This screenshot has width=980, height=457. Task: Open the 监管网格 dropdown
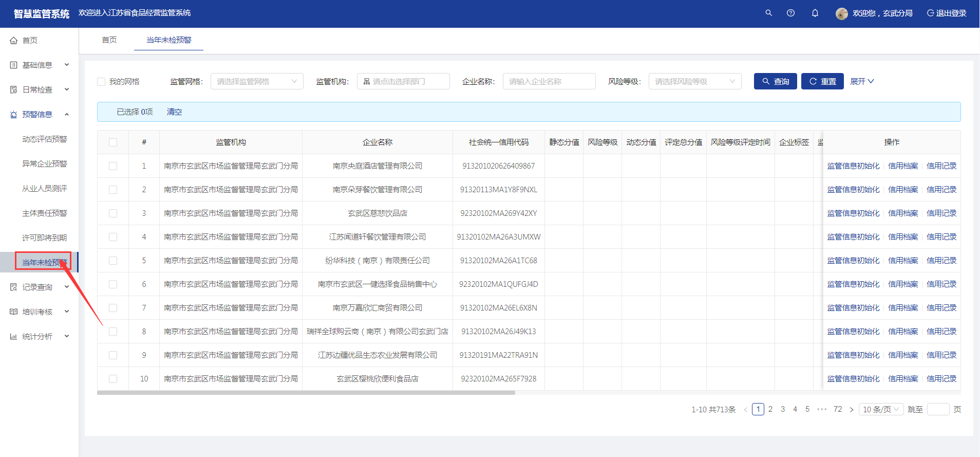[257, 81]
